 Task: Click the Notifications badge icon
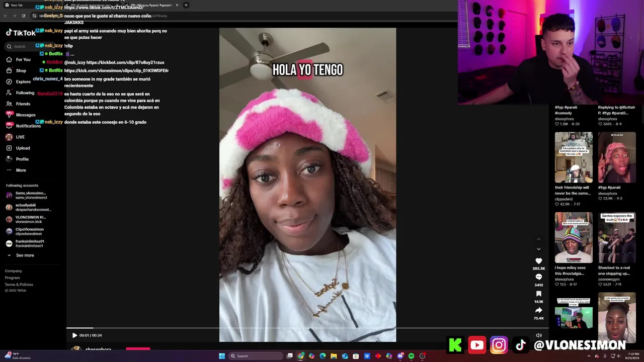coord(9,126)
